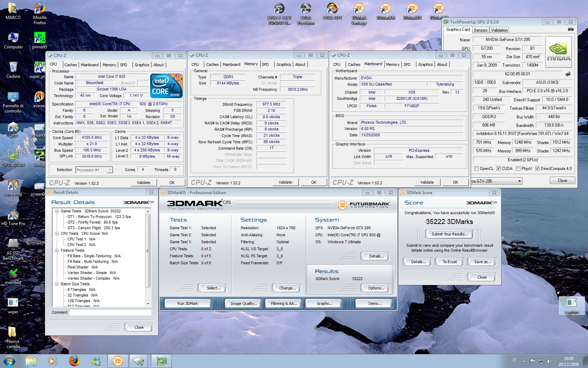Open the GPU-Z.0.3.8 desktop icon

(13, 158)
